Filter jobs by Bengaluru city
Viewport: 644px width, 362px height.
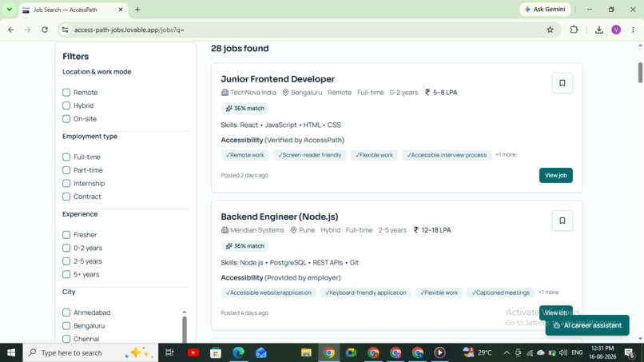(x=66, y=325)
